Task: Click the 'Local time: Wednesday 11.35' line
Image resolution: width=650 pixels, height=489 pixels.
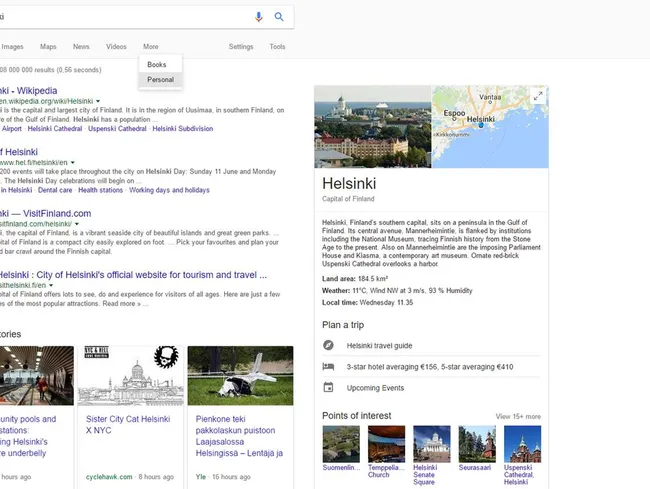Action: (368, 303)
